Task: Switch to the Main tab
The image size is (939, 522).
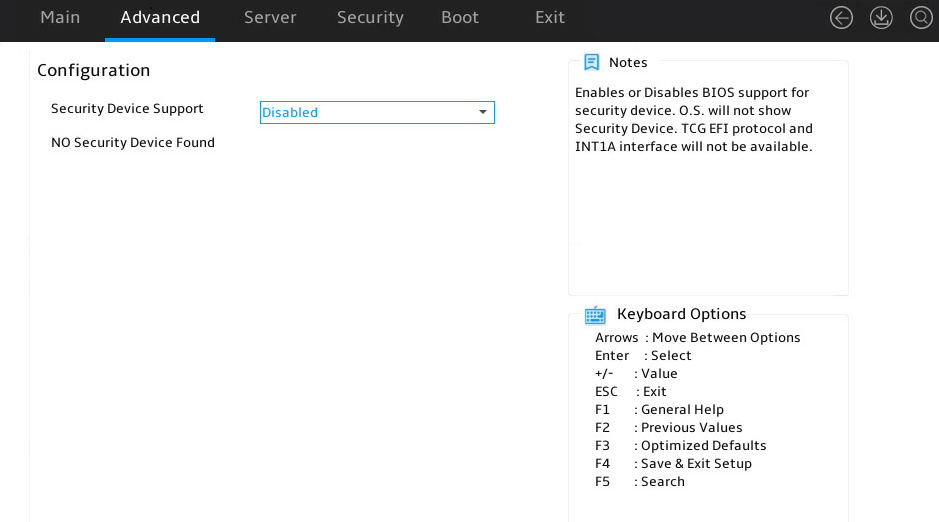Action: coord(60,17)
